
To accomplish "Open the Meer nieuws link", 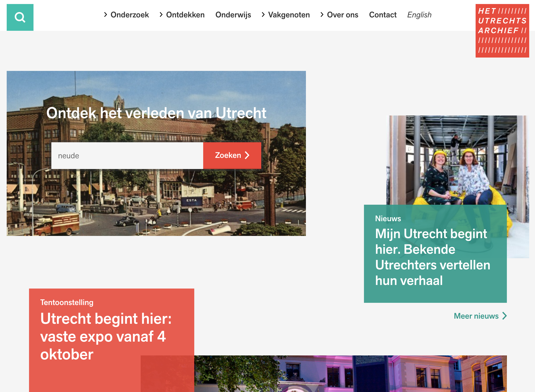I will [476, 316].
